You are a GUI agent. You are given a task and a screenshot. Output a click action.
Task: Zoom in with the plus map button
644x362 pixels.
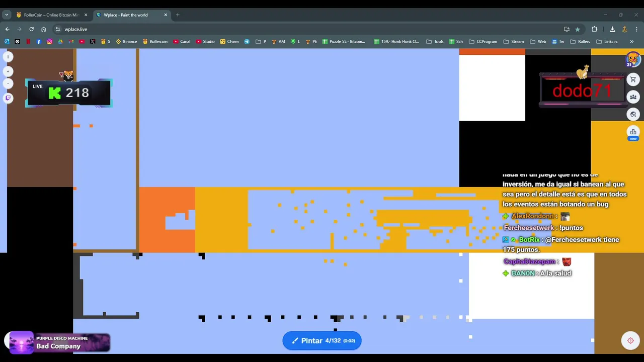8,71
